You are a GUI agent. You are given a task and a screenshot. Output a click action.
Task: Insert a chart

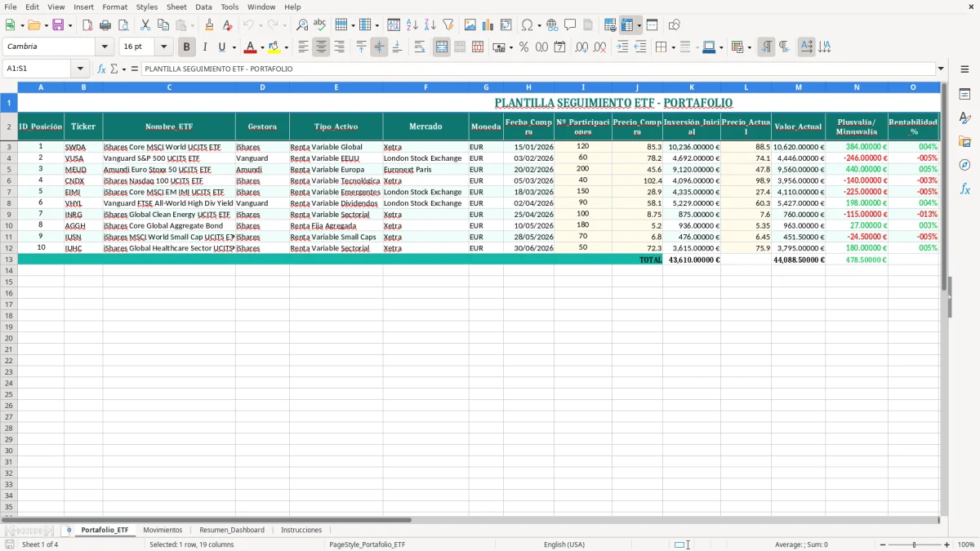pyautogui.click(x=488, y=25)
